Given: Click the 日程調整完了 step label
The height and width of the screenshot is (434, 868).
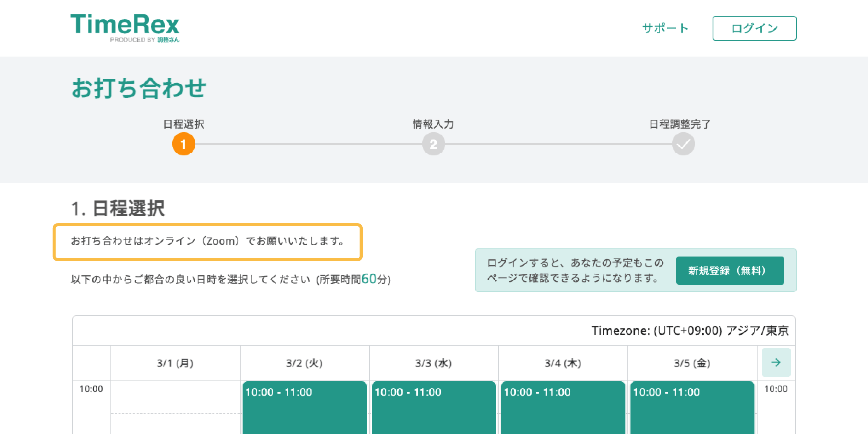Looking at the screenshot, I should [x=680, y=124].
